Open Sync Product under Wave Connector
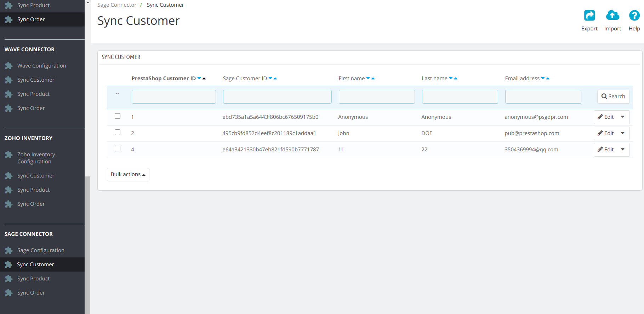644x314 pixels. click(x=34, y=94)
